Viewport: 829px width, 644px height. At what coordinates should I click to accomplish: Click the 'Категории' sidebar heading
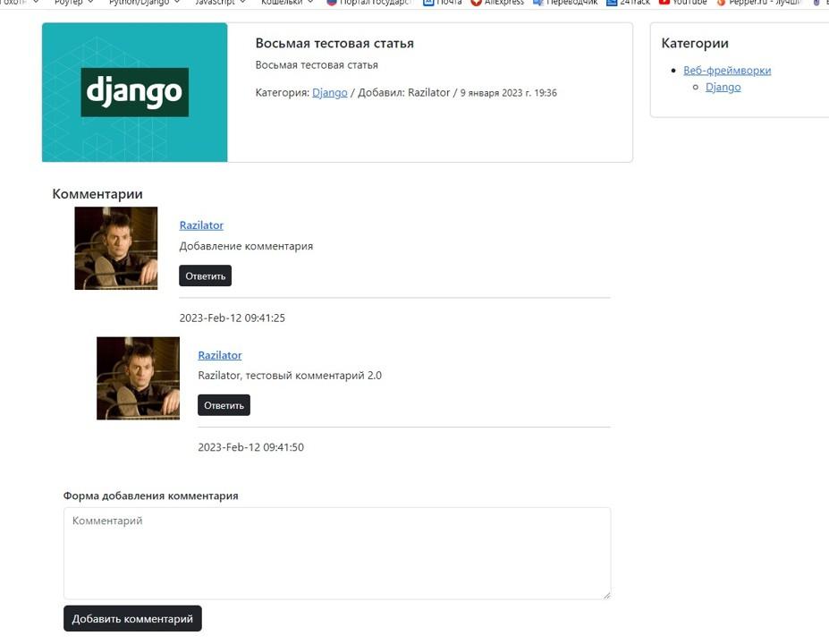[x=695, y=43]
